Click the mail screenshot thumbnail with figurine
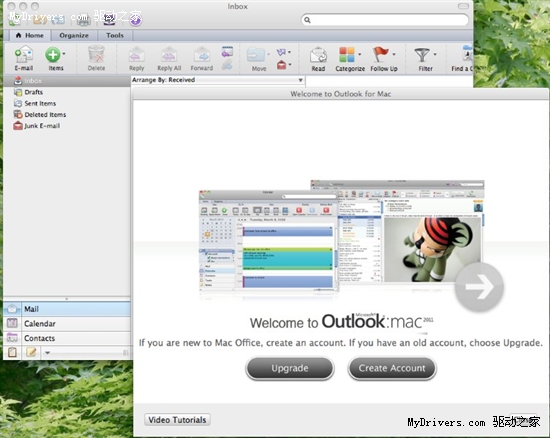The width and height of the screenshot is (550, 438). 397,231
